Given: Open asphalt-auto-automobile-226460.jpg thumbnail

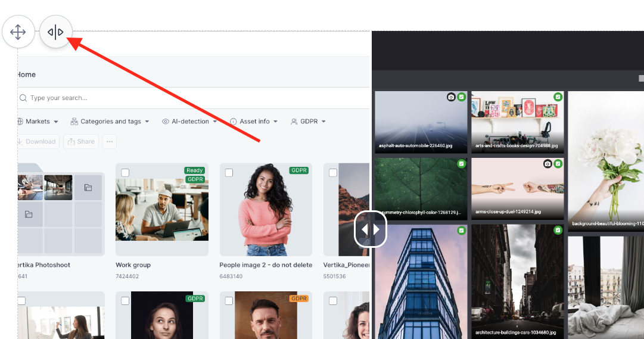Looking at the screenshot, I should pos(421,122).
